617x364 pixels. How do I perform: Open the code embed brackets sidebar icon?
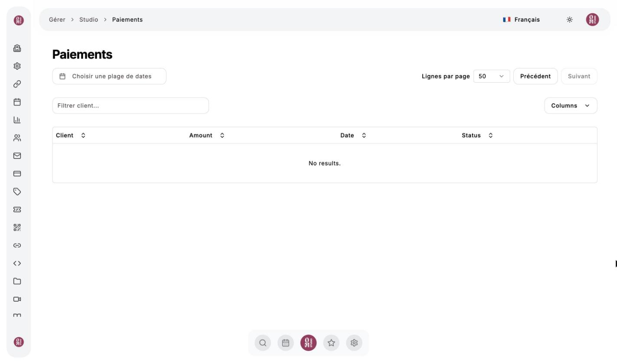click(x=17, y=263)
